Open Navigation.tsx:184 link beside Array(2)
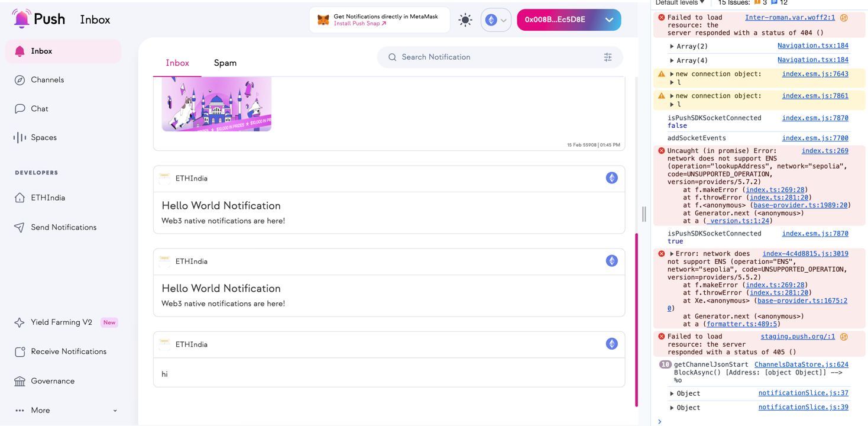 point(813,46)
